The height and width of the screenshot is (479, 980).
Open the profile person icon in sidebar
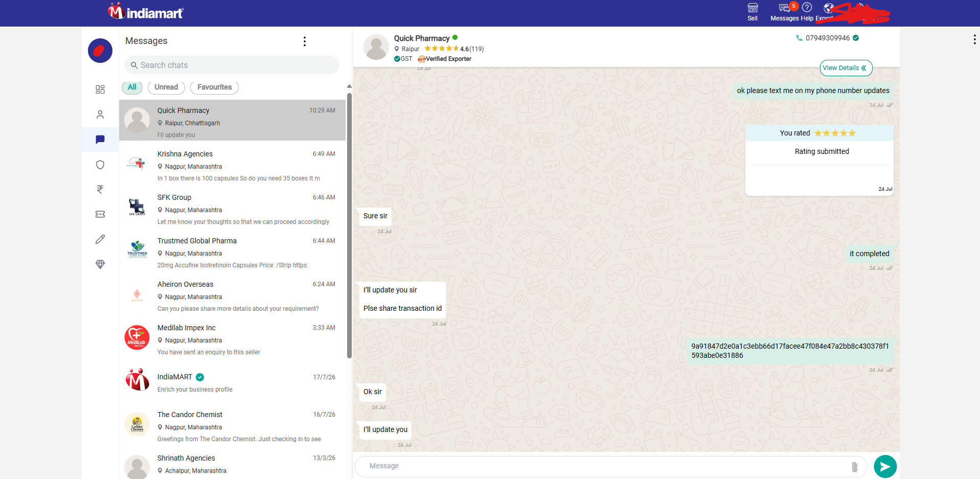pos(100,115)
